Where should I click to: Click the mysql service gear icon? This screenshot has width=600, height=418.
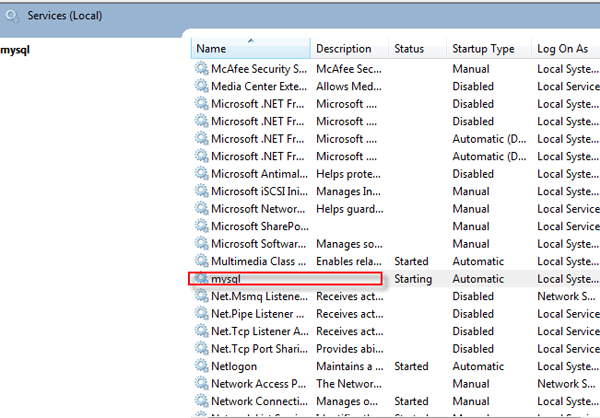click(x=201, y=279)
